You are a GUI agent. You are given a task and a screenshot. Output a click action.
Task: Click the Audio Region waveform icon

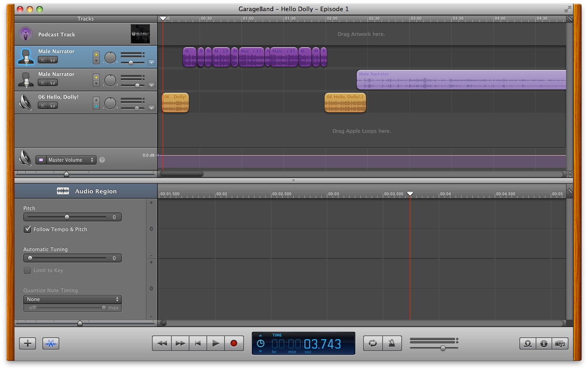coord(63,191)
